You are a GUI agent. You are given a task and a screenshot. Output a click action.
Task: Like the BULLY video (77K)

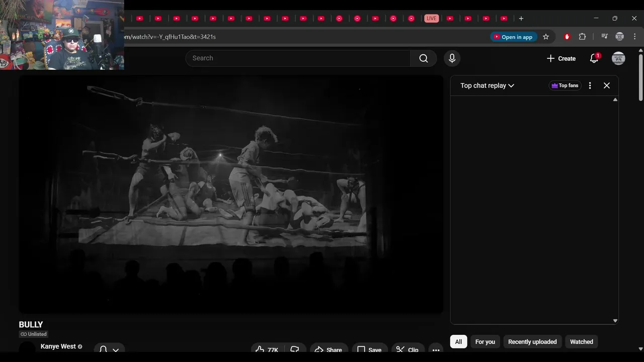(x=267, y=349)
